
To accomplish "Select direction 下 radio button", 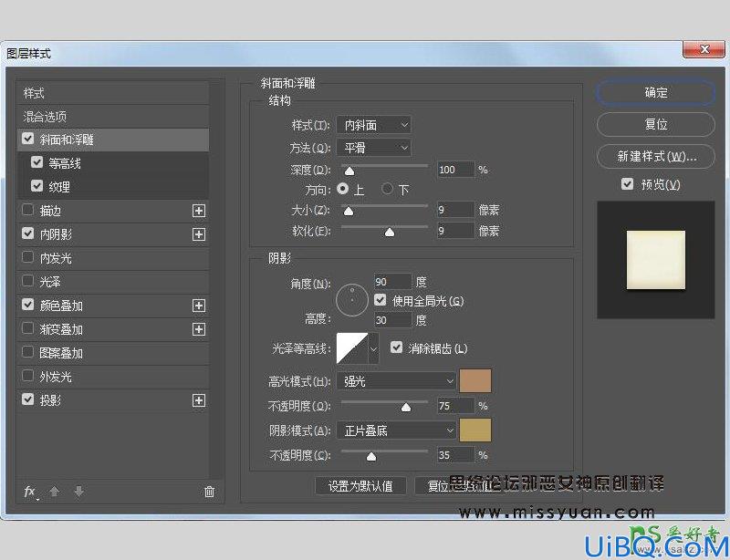I will 387,189.
